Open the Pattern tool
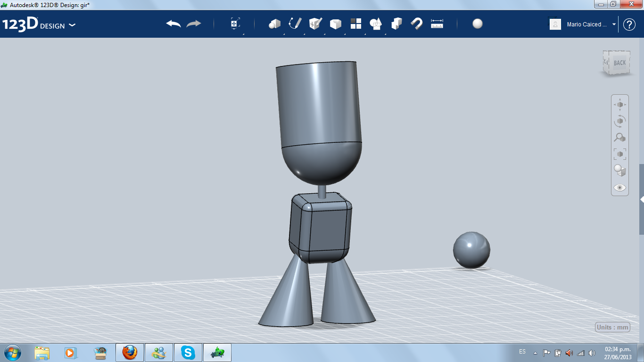644x362 pixels. (355, 24)
